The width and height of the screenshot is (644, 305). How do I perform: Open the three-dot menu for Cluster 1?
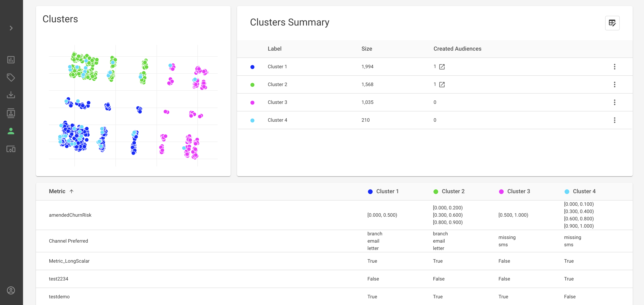click(614, 67)
